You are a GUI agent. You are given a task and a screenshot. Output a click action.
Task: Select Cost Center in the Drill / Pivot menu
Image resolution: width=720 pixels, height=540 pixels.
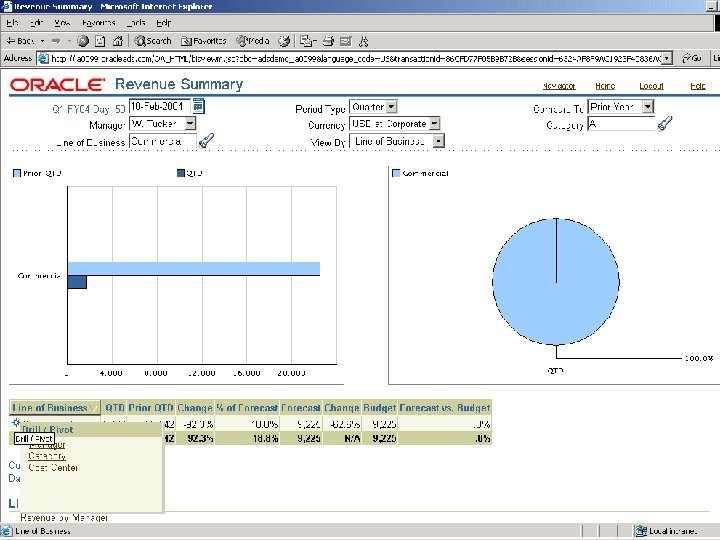click(53, 468)
